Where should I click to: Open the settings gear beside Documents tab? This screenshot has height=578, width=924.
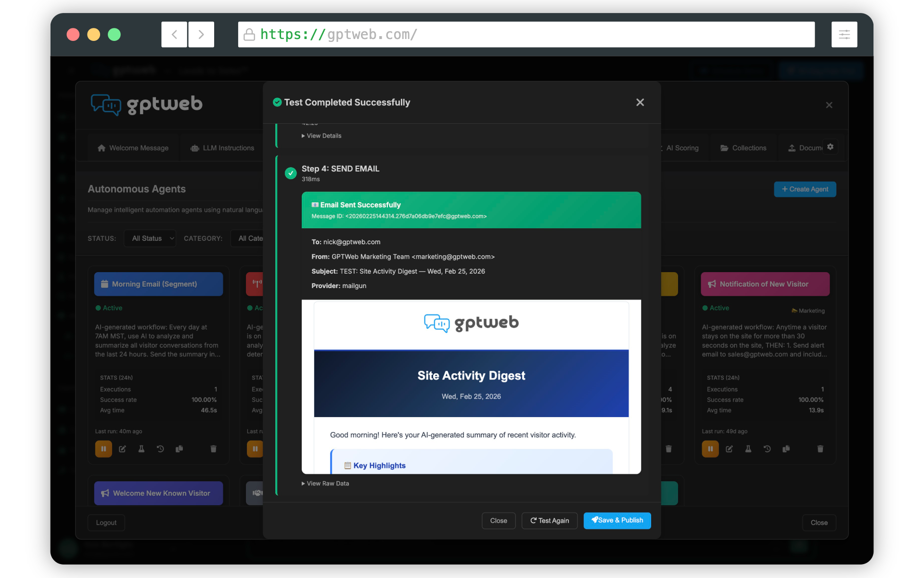click(x=830, y=147)
